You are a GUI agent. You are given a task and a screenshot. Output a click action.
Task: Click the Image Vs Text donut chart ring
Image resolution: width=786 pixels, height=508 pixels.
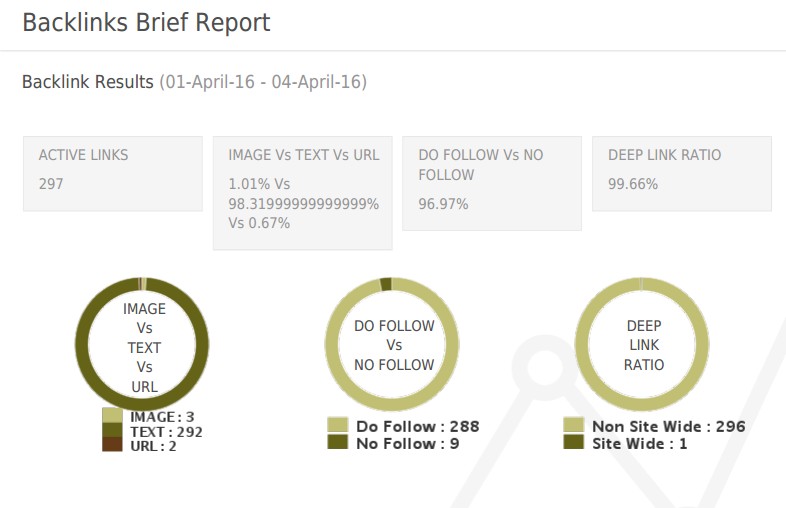tap(82, 345)
